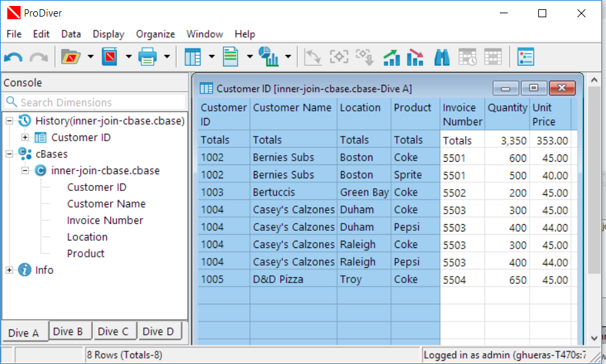606x364 pixels.
Task: Maximize the Customer ID inner window
Action: tap(534, 88)
